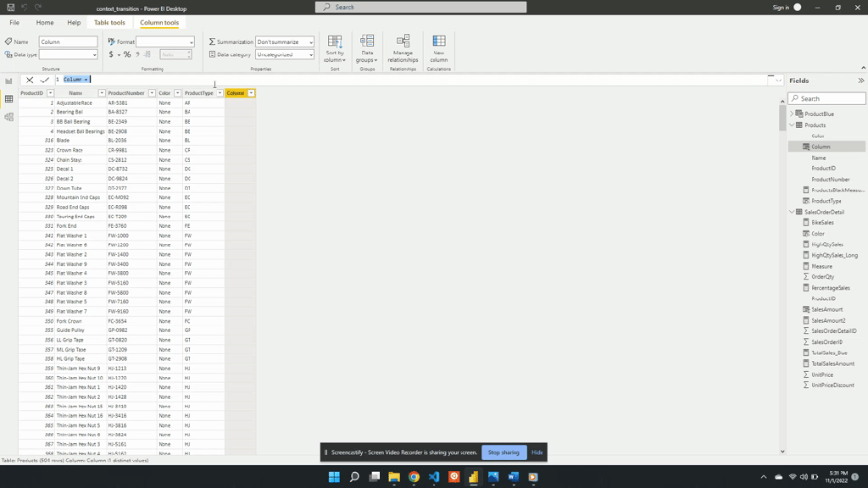Click the percent format icon
868x488 pixels.
(127, 54)
